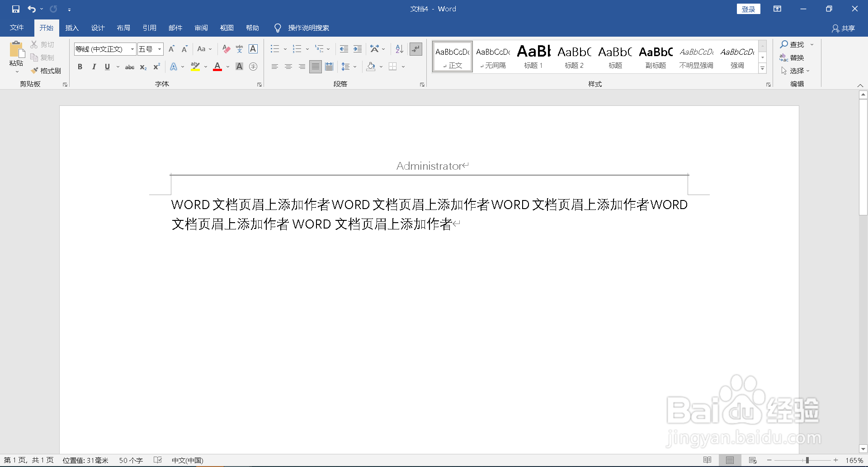The width and height of the screenshot is (868, 467).
Task: Click the decrease indent icon
Action: (x=344, y=49)
